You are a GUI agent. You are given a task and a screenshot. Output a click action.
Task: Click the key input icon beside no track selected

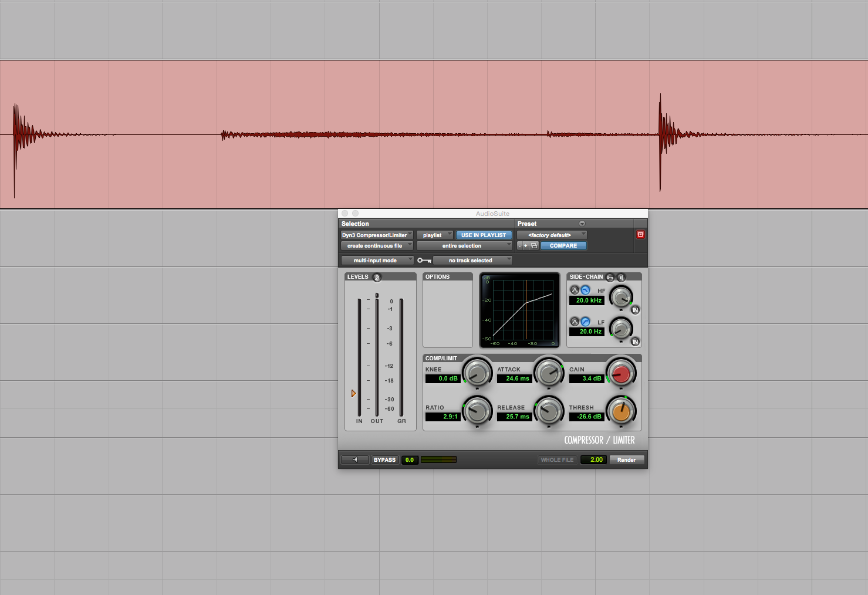coord(424,261)
